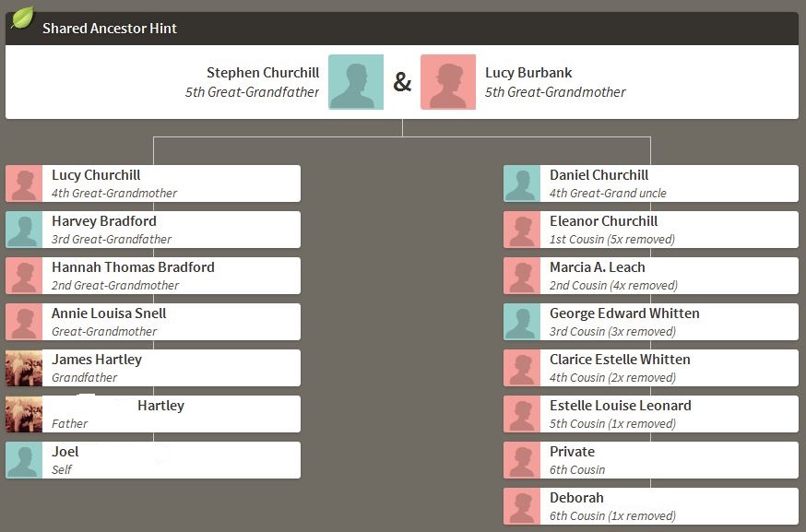The height and width of the screenshot is (532, 806).
Task: Click Harvey Bradford's avatar icon
Action: click(24, 230)
